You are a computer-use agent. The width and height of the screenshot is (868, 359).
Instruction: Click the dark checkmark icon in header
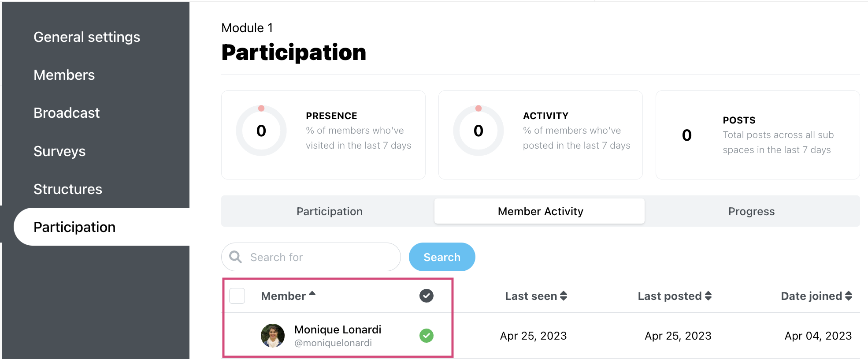[426, 295]
